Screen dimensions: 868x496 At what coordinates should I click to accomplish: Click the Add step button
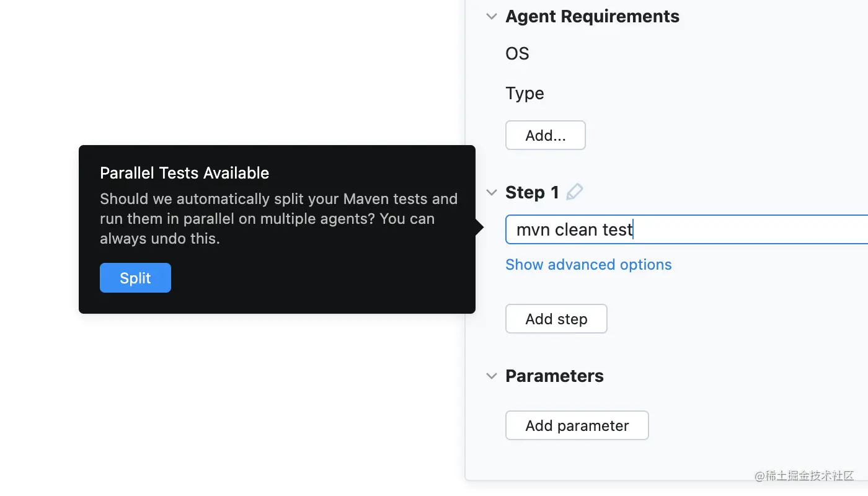tap(556, 319)
